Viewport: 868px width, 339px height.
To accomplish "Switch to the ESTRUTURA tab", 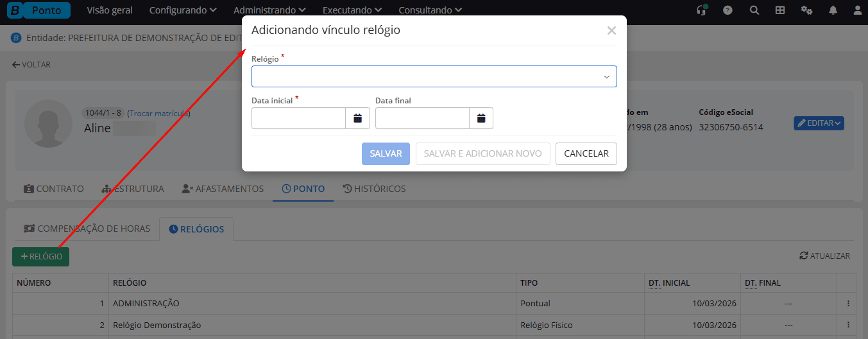I will 133,189.
